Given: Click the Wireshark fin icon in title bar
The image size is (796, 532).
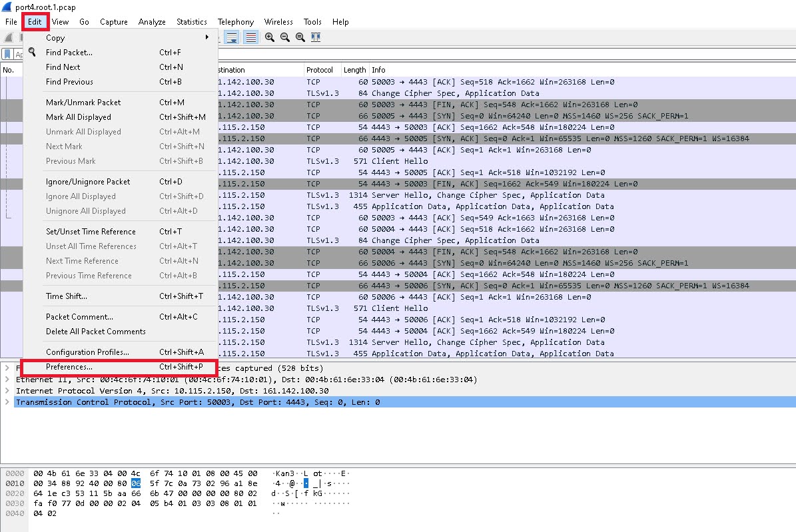Looking at the screenshot, I should [x=7, y=7].
